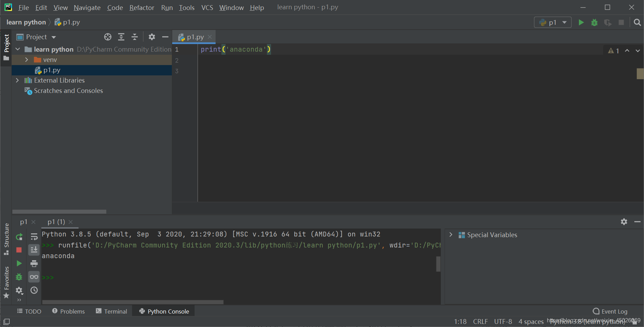
Task: Expand External Libraries node
Action: (17, 80)
